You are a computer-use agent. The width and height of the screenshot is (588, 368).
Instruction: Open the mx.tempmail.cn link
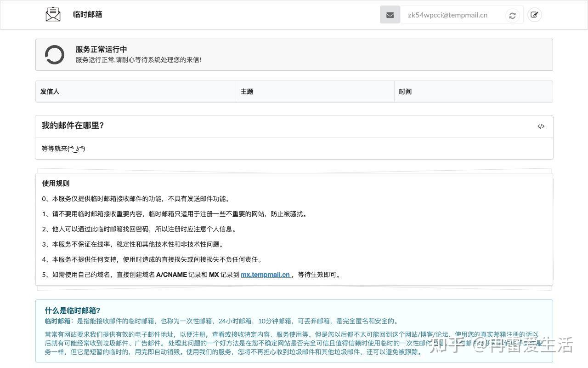(x=266, y=275)
